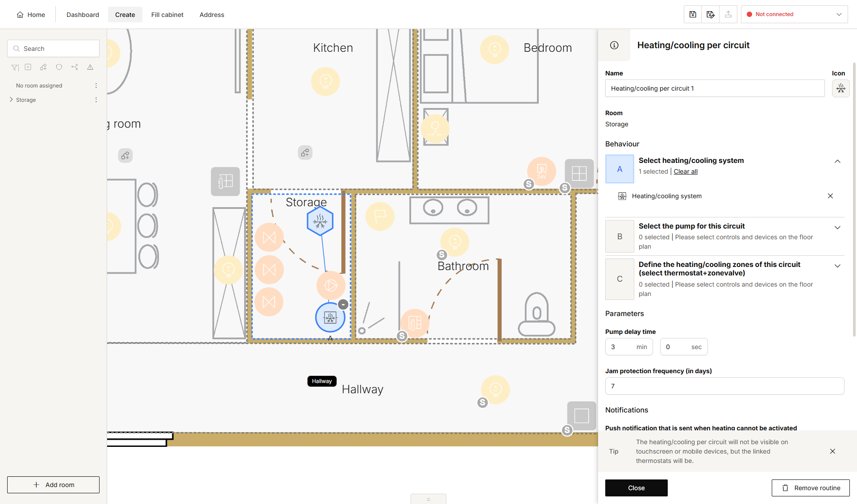
Task: Expand Select the pump for this circuit
Action: tap(837, 227)
